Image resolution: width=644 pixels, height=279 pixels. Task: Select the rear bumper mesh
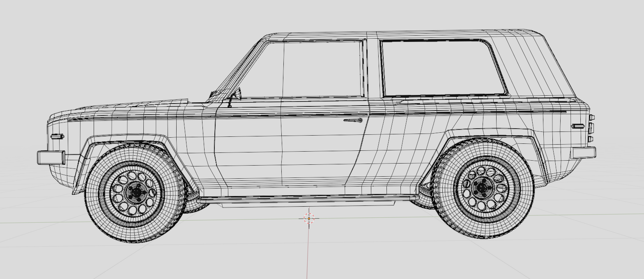(x=583, y=152)
